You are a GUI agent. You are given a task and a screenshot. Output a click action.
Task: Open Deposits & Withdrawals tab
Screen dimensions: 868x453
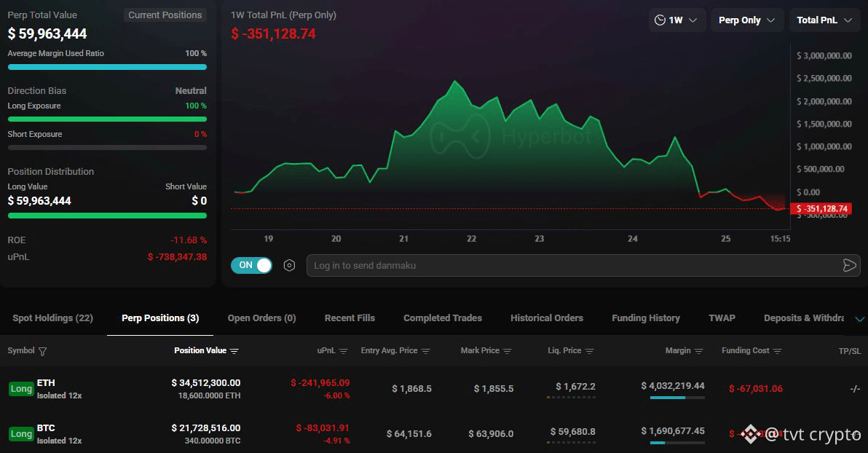804,318
